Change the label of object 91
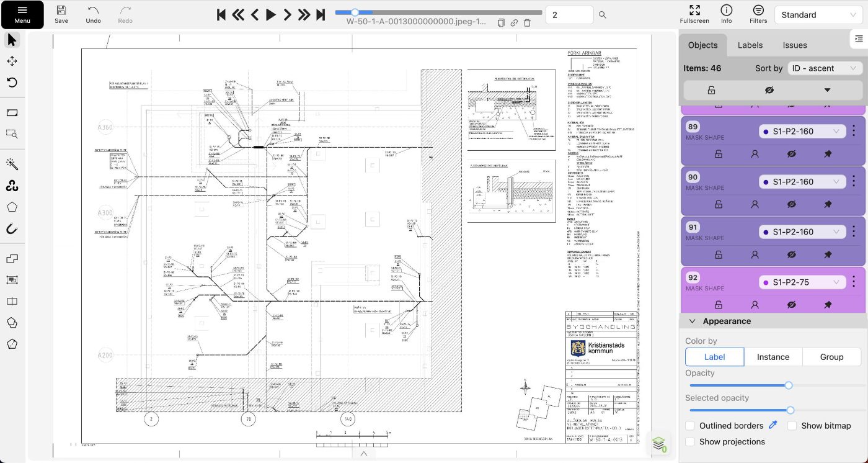 coord(802,232)
